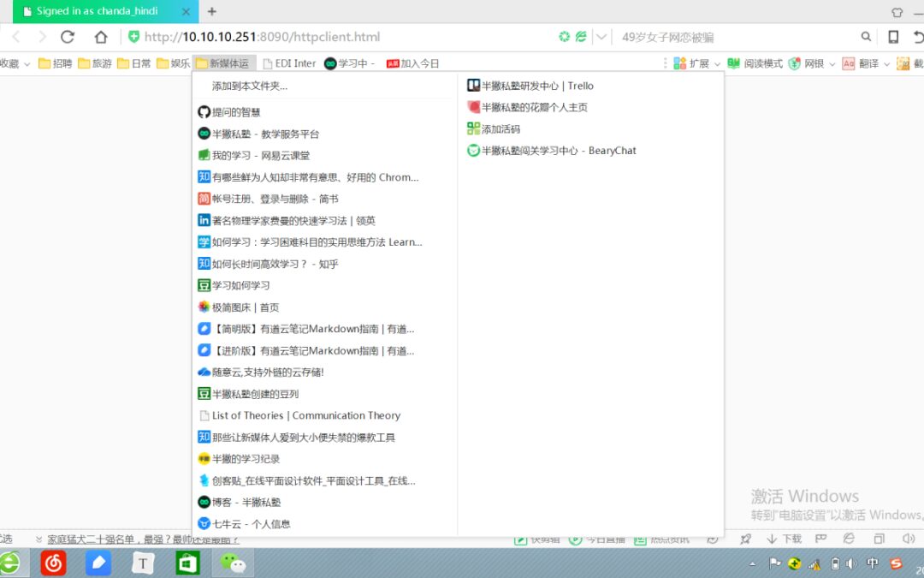Click the mute speaker icon in status bar
This screenshot has height=578, width=924.
(908, 539)
